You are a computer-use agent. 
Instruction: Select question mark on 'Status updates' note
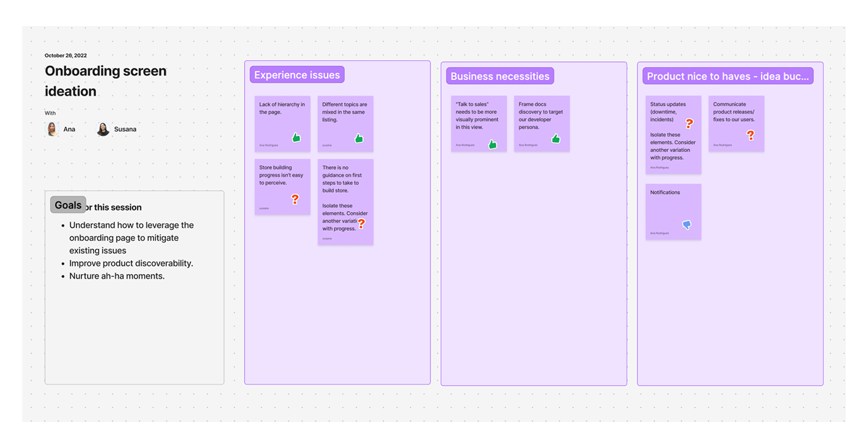tap(690, 123)
